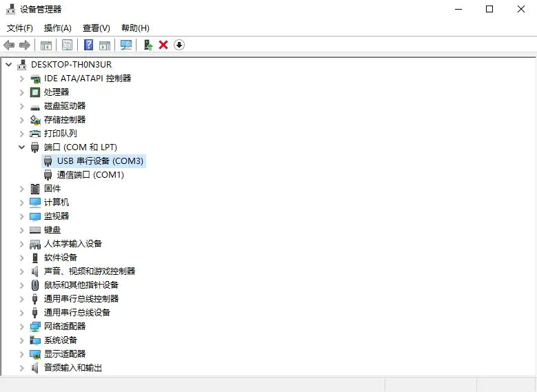
Task: Click the 音频输入和输出 speaker icon
Action: (x=34, y=368)
